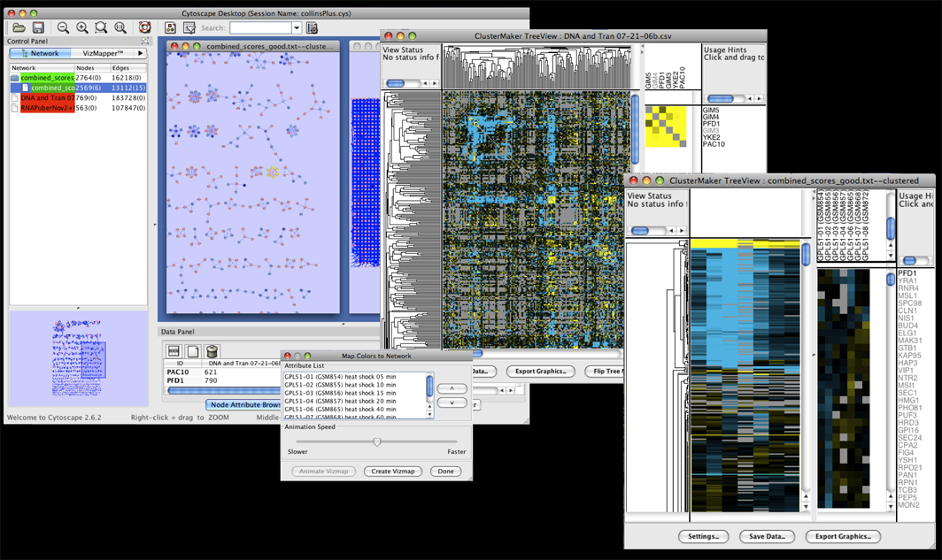The image size is (942, 560).
Task: Click the Open session folder icon
Action: [x=19, y=28]
